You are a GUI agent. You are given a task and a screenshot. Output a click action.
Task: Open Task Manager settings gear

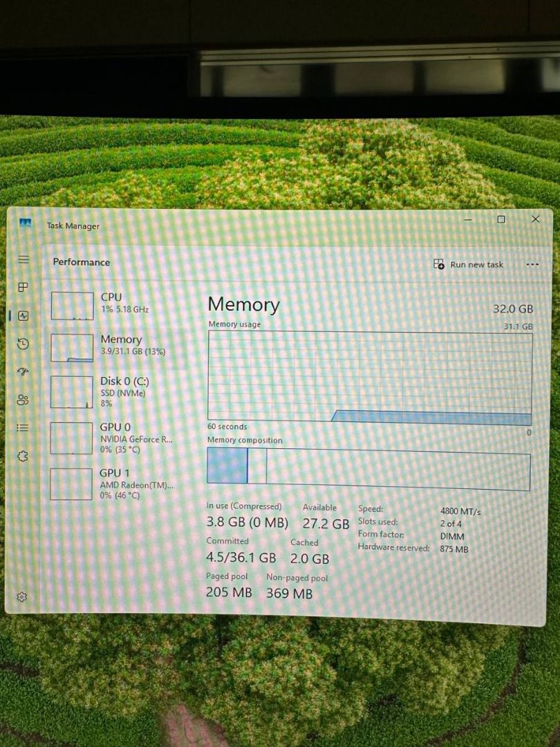point(21,597)
